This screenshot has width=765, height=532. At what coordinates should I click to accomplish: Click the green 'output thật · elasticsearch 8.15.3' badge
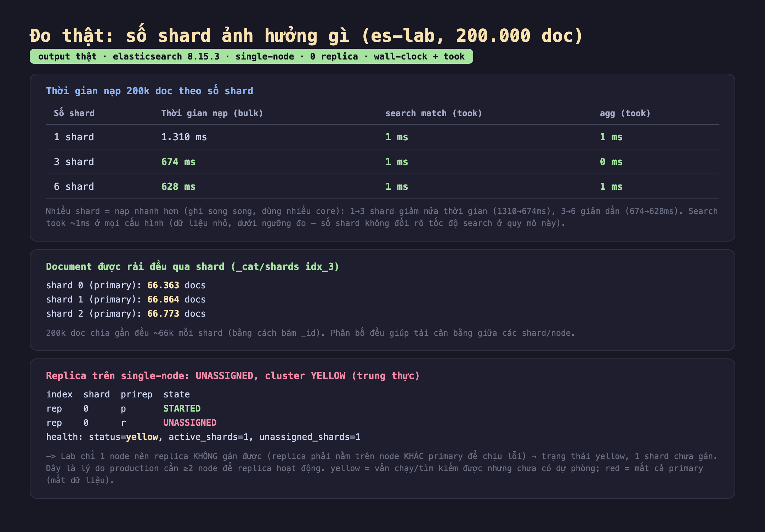pos(251,56)
